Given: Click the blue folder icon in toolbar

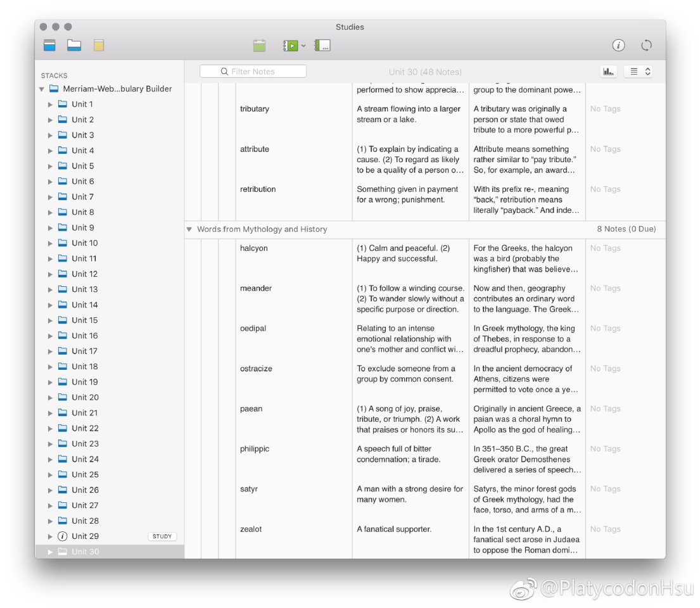Looking at the screenshot, I should (74, 45).
